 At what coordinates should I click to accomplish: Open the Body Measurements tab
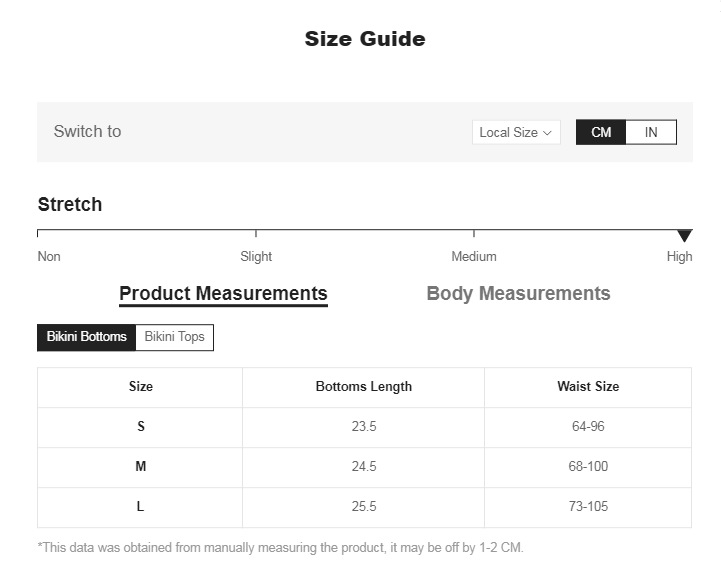[x=518, y=293]
